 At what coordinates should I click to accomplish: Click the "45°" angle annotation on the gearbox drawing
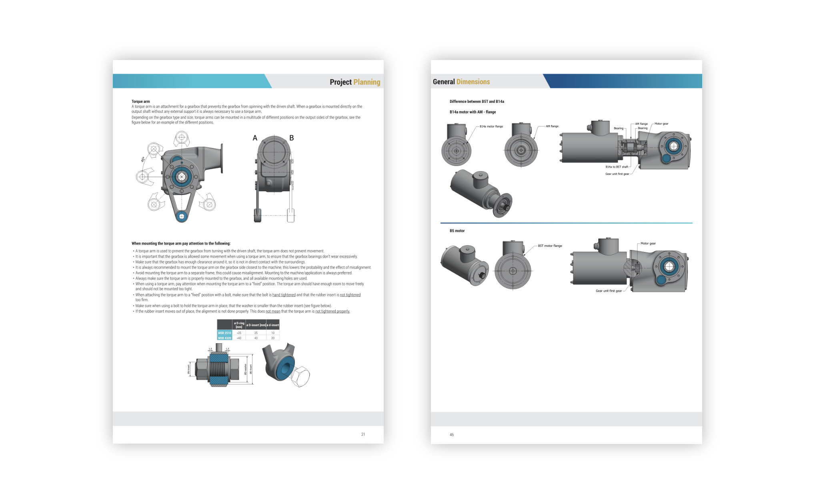(x=143, y=159)
